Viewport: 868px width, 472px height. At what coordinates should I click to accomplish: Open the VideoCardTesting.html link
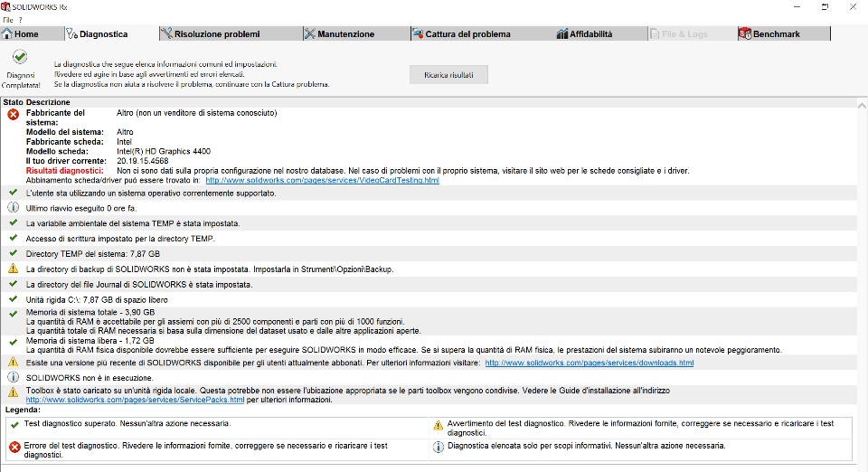(322, 180)
